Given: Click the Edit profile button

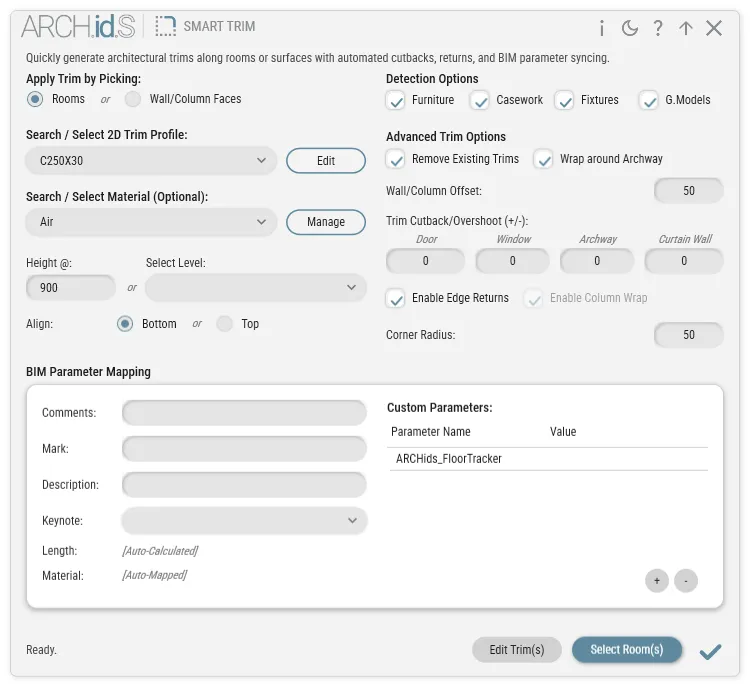Looking at the screenshot, I should click(x=326, y=161).
